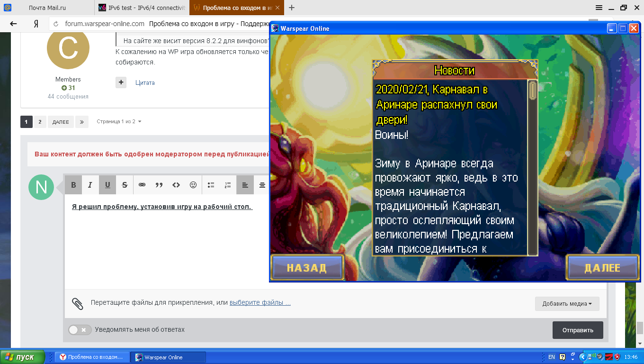The image size is (644, 364).
Task: Go to page 2 of the thread
Action: pos(40,122)
